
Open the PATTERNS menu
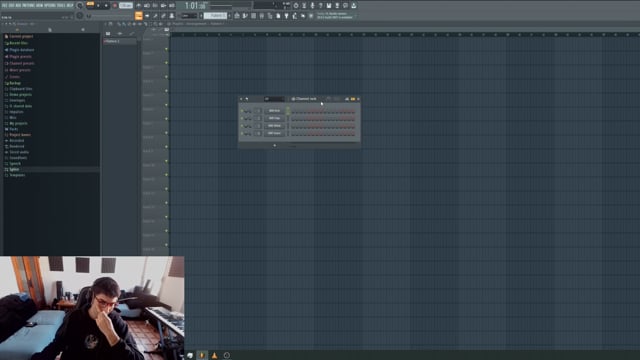point(28,6)
